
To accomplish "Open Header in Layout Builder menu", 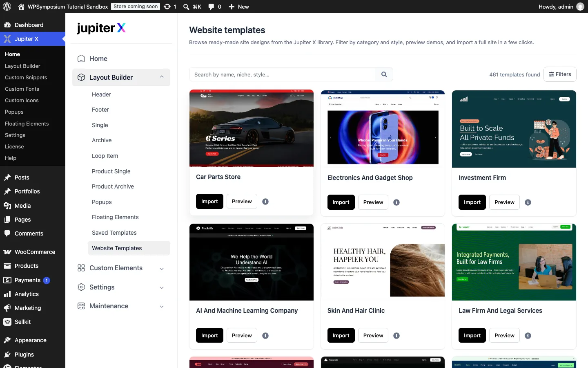I will pyautogui.click(x=101, y=94).
